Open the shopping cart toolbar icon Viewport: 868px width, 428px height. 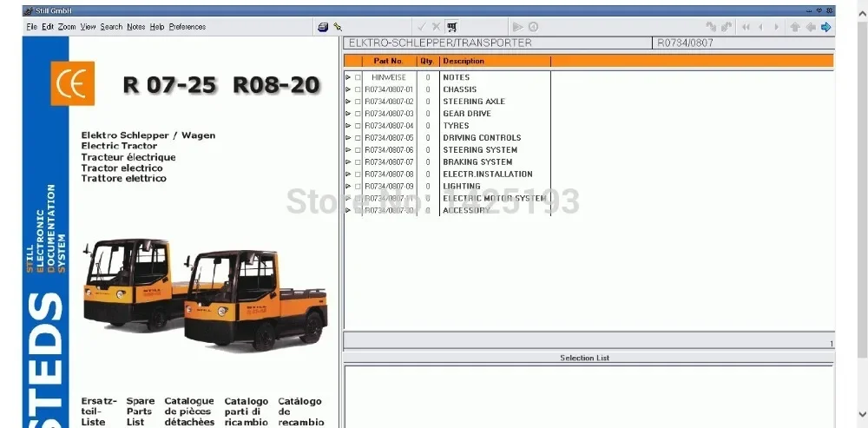(x=451, y=27)
